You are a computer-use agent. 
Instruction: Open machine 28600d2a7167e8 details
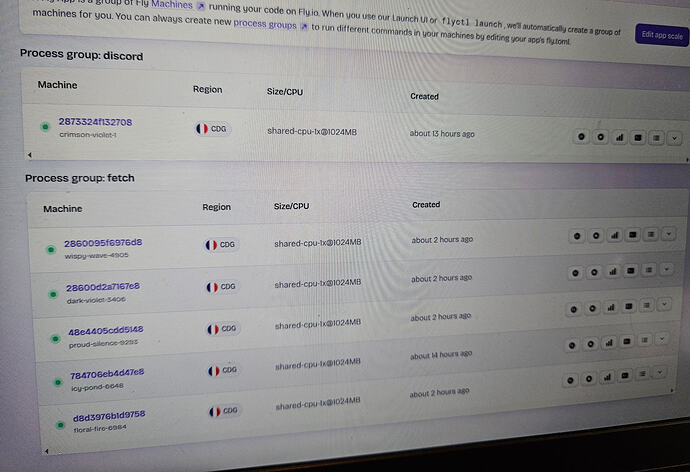click(x=103, y=287)
